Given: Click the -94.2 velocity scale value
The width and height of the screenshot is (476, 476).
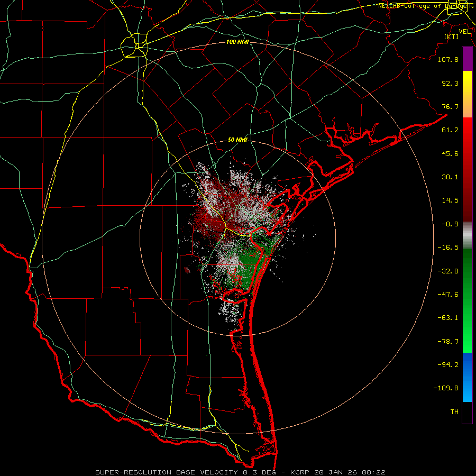Looking at the screenshot, I should [448, 365].
